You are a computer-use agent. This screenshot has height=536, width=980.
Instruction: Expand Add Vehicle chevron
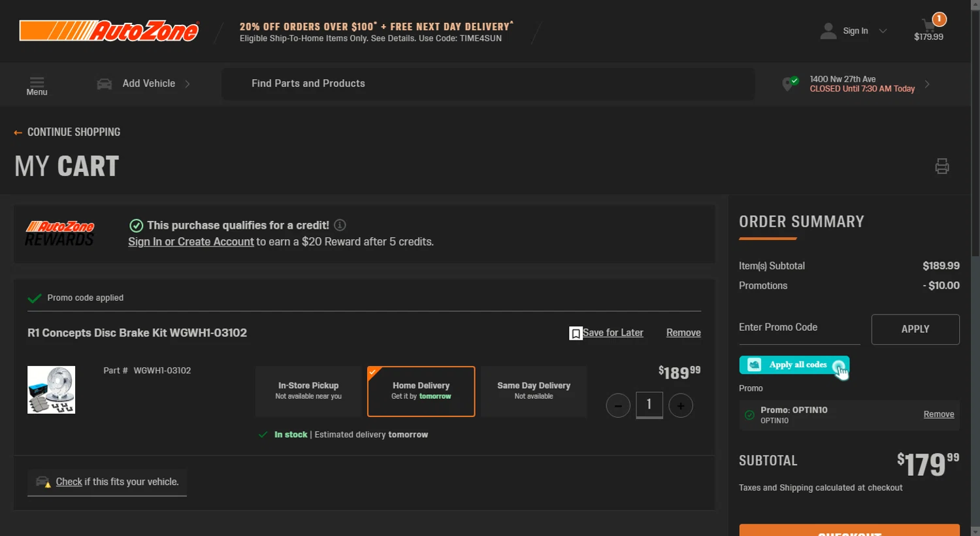(x=188, y=84)
